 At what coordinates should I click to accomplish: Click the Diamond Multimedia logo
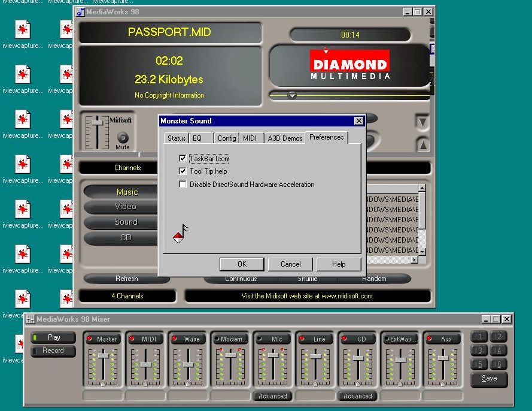[350, 65]
